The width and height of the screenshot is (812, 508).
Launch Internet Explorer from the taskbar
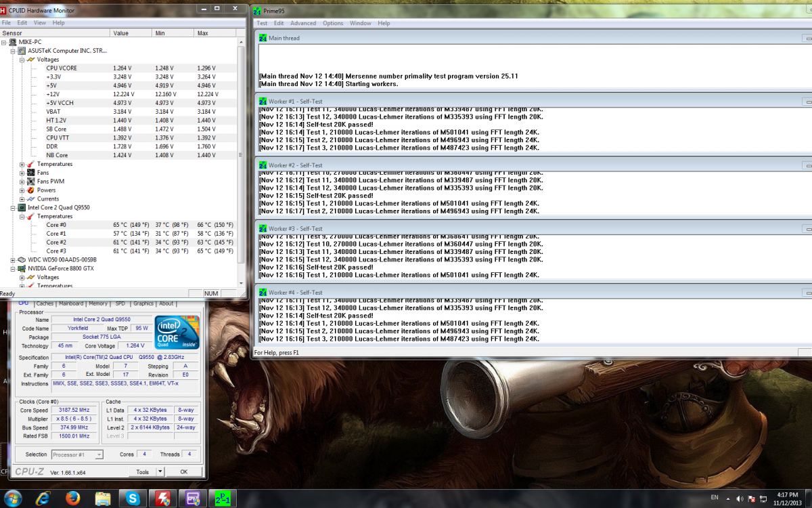tap(44, 499)
